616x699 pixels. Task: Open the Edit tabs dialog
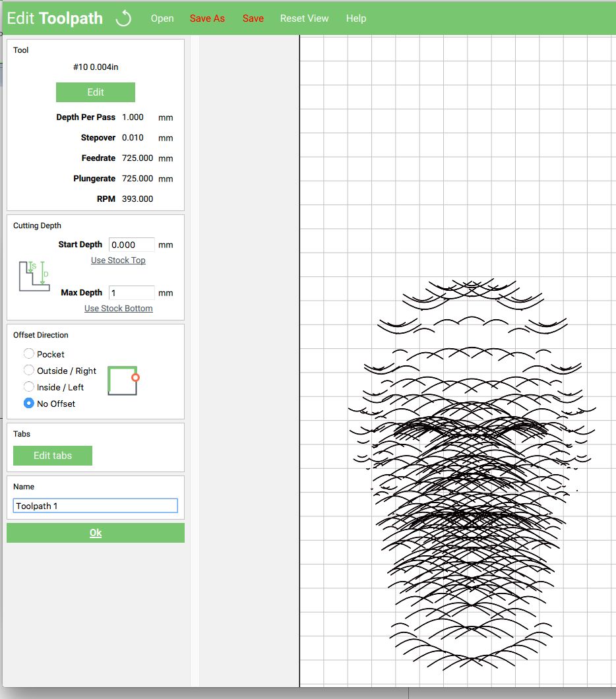52,455
